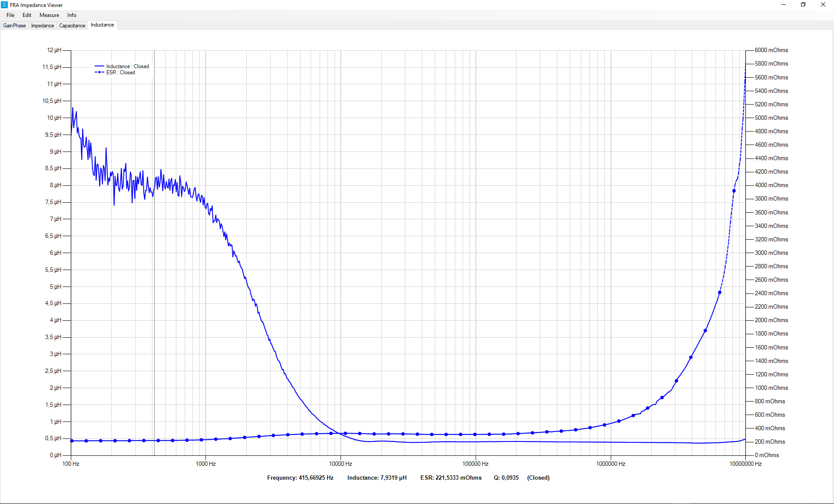Click the 0 mOhms right axis label

[767, 455]
